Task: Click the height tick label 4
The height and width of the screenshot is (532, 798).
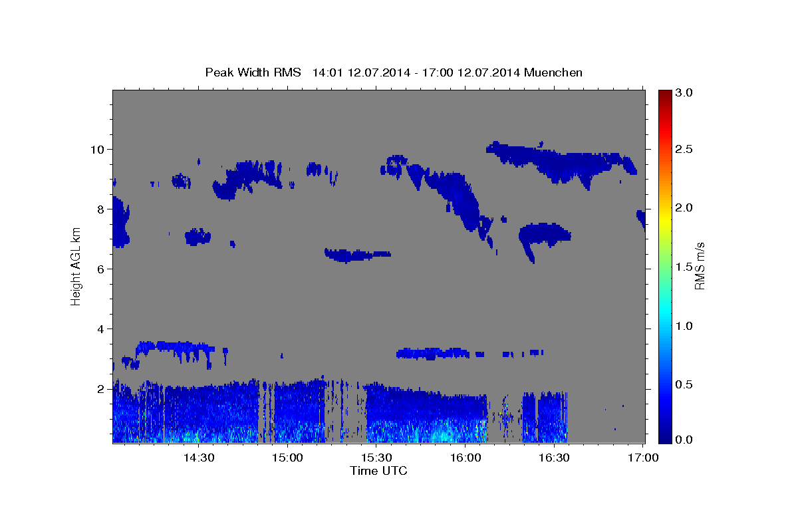Action: (101, 329)
